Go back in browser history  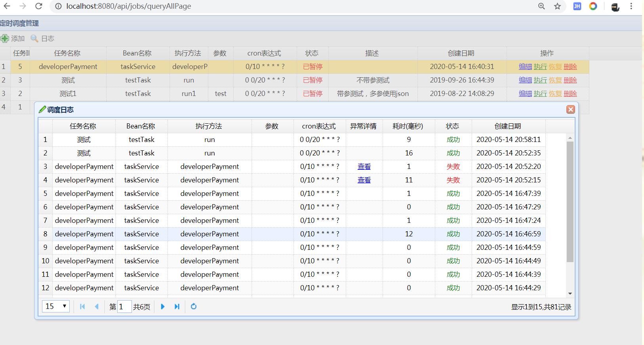point(7,6)
